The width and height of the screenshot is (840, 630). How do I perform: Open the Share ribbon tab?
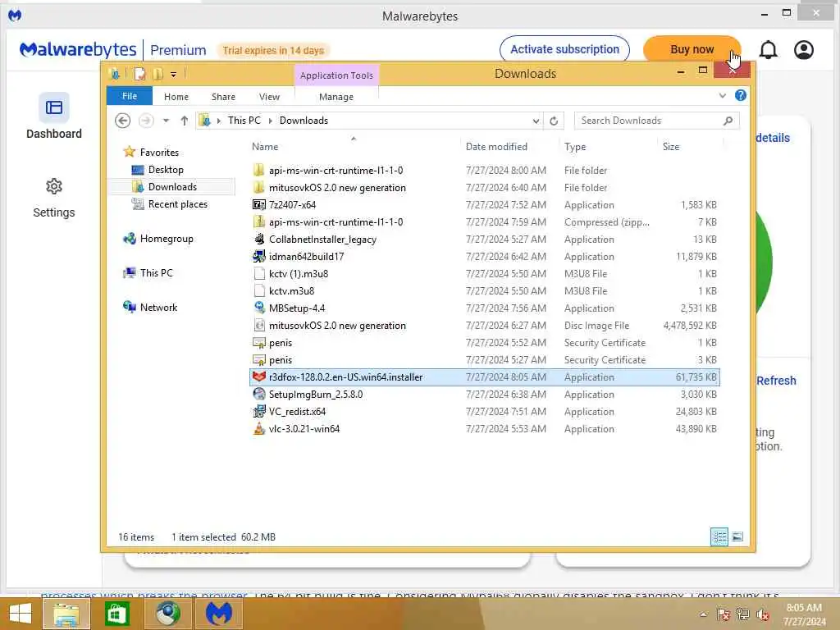(x=223, y=97)
